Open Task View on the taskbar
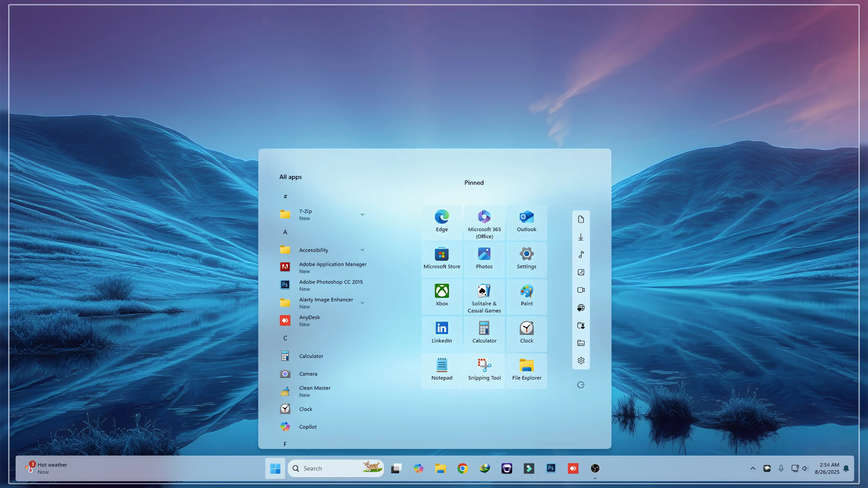This screenshot has width=868, height=488. click(396, 468)
